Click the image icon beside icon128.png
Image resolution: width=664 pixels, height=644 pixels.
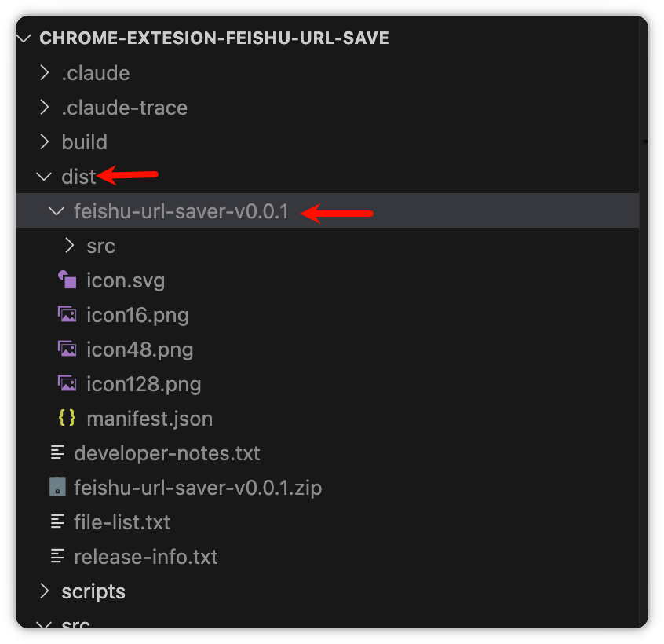[x=67, y=384]
